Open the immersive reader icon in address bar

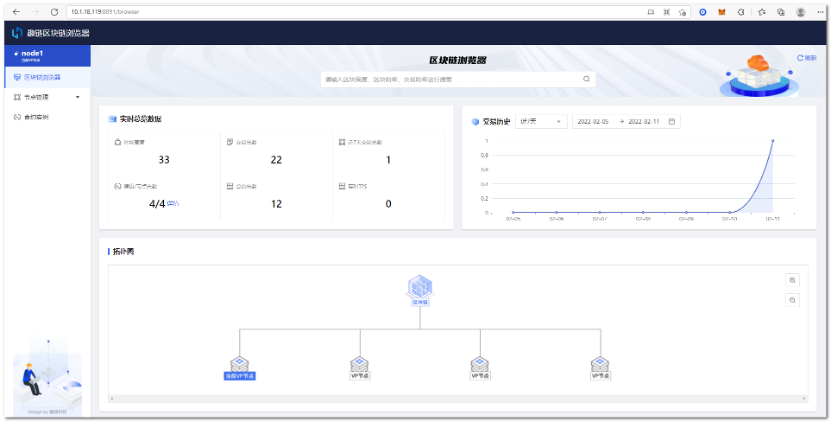(x=651, y=12)
